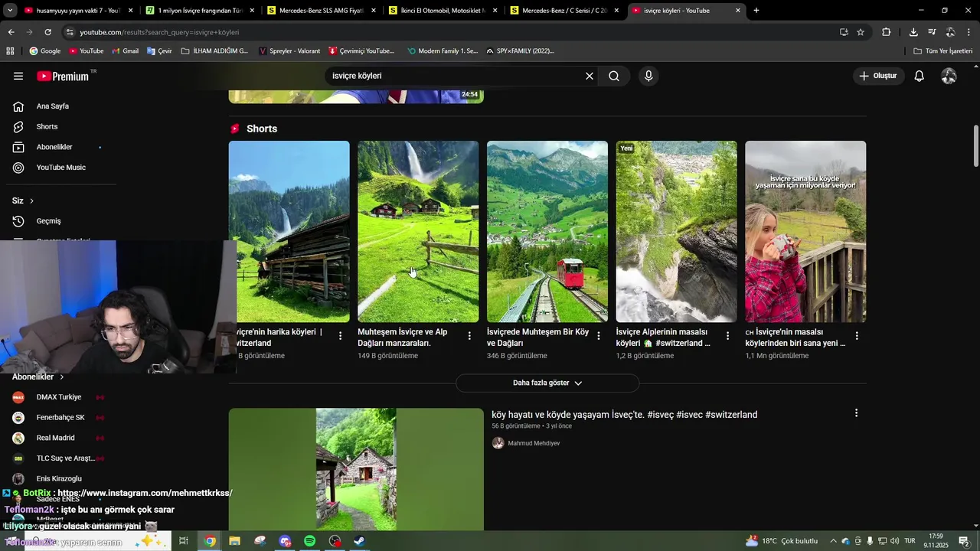Switch to 'husamyuyu yayın vakti 7' tab
Viewport: 980px width, 551px height.
[79, 11]
